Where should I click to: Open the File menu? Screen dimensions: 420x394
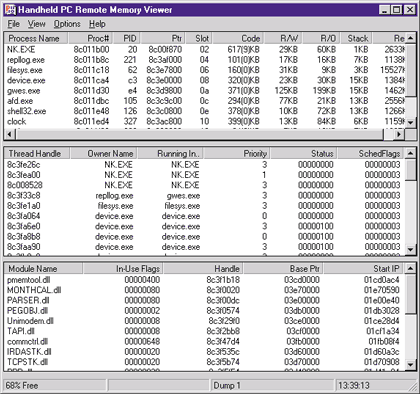(14, 24)
